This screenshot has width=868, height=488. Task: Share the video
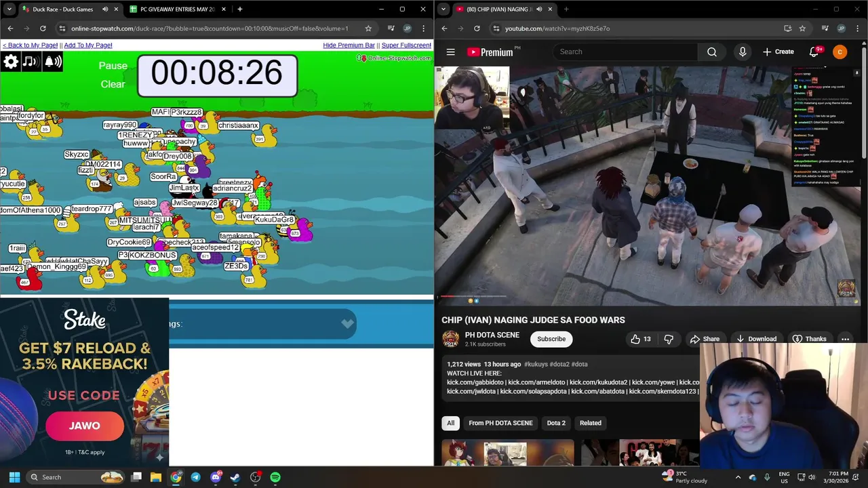[705, 339]
